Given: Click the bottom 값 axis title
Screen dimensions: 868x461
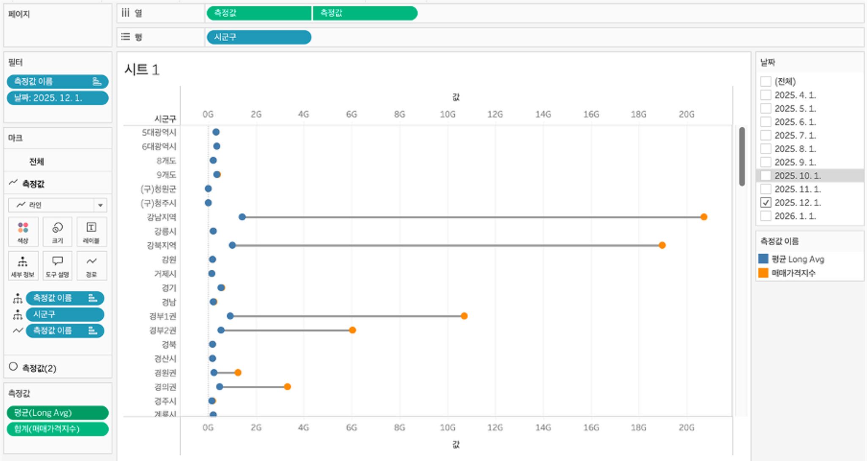Looking at the screenshot, I should [x=456, y=444].
